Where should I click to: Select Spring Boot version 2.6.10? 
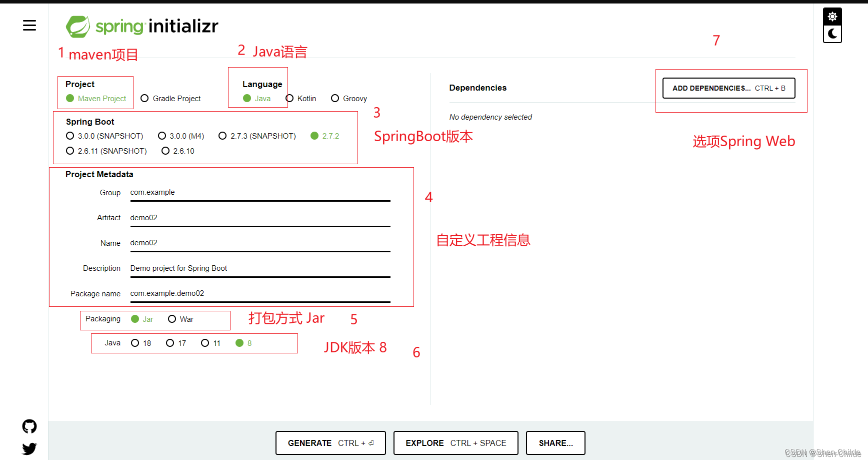pyautogui.click(x=165, y=151)
